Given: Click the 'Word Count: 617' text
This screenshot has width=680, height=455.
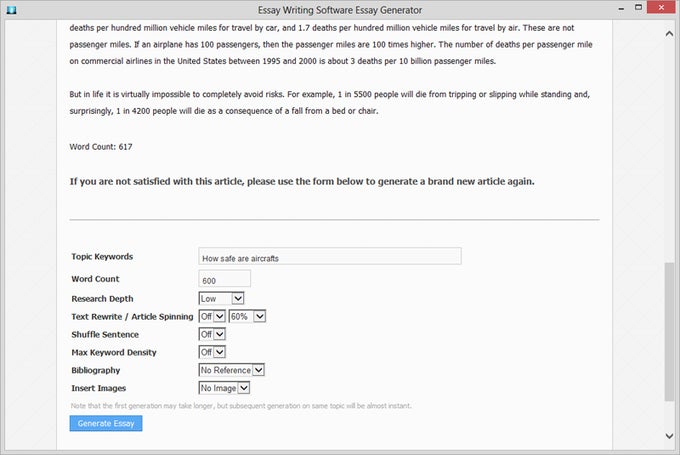Looking at the screenshot, I should 101,147.
